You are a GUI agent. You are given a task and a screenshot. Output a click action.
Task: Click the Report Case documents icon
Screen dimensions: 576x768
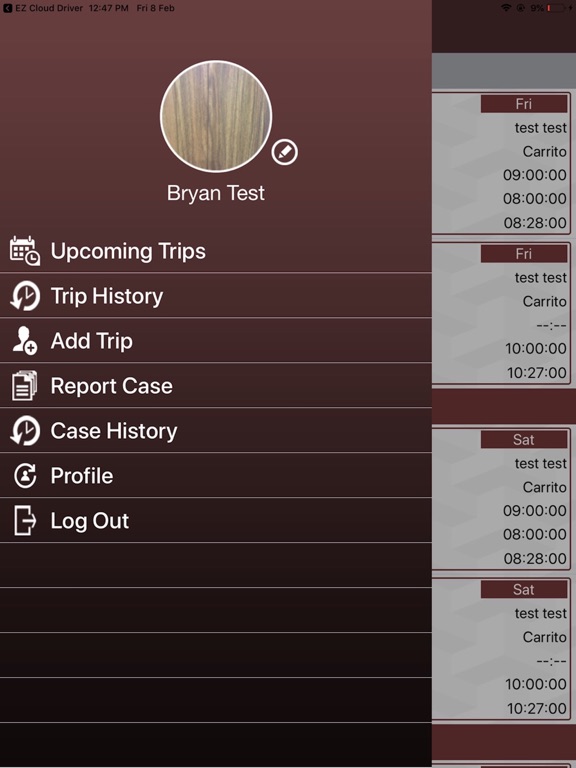coord(24,385)
